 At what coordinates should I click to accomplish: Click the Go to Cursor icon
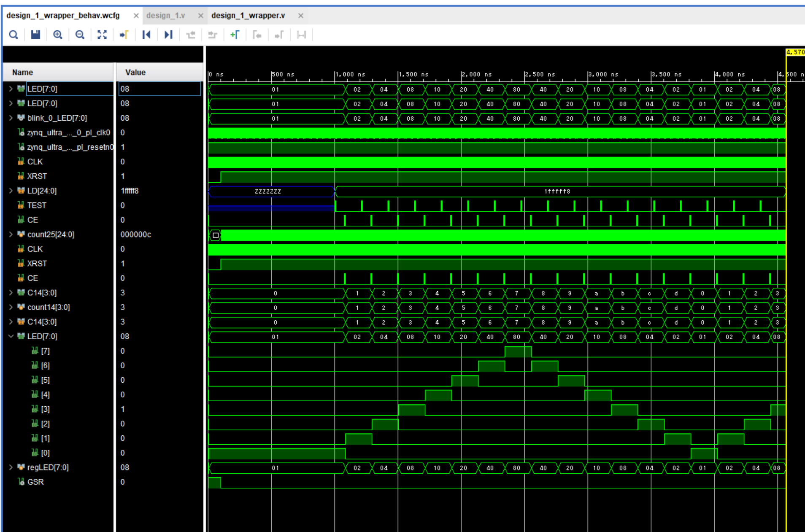coord(124,35)
